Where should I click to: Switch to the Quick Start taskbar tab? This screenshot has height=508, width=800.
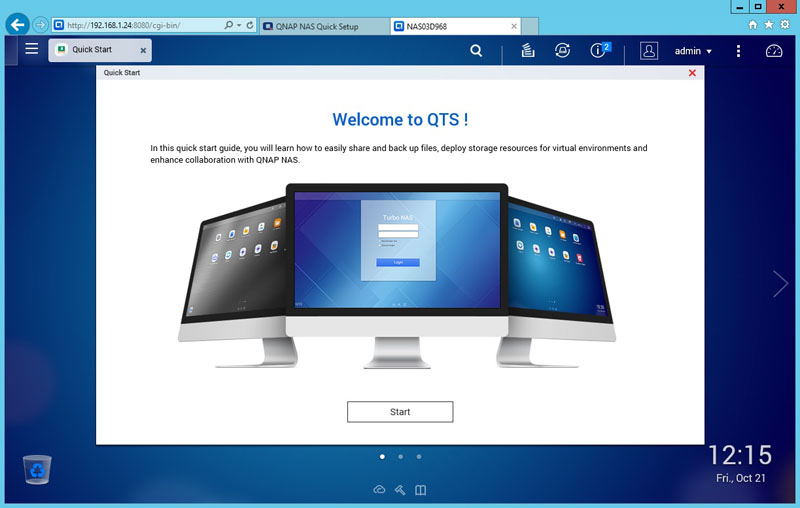pos(100,50)
